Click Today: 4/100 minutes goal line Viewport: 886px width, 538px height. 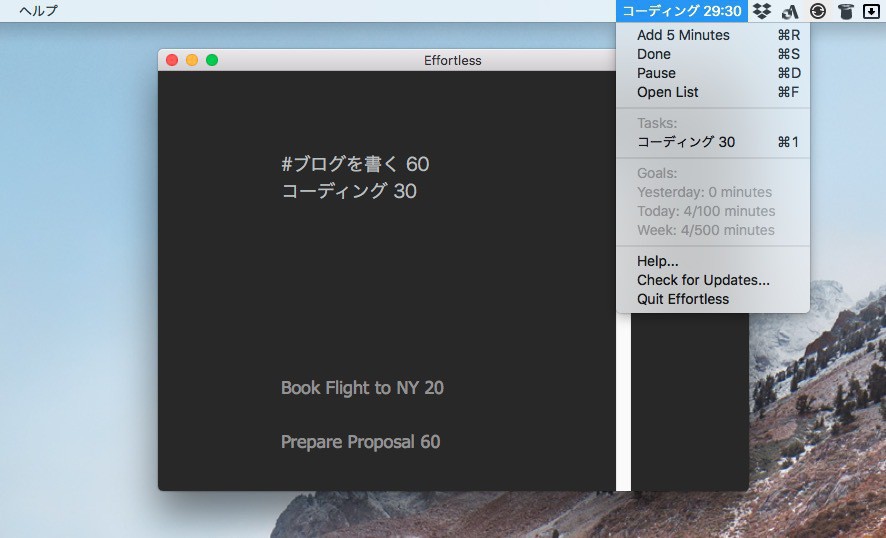tap(706, 211)
